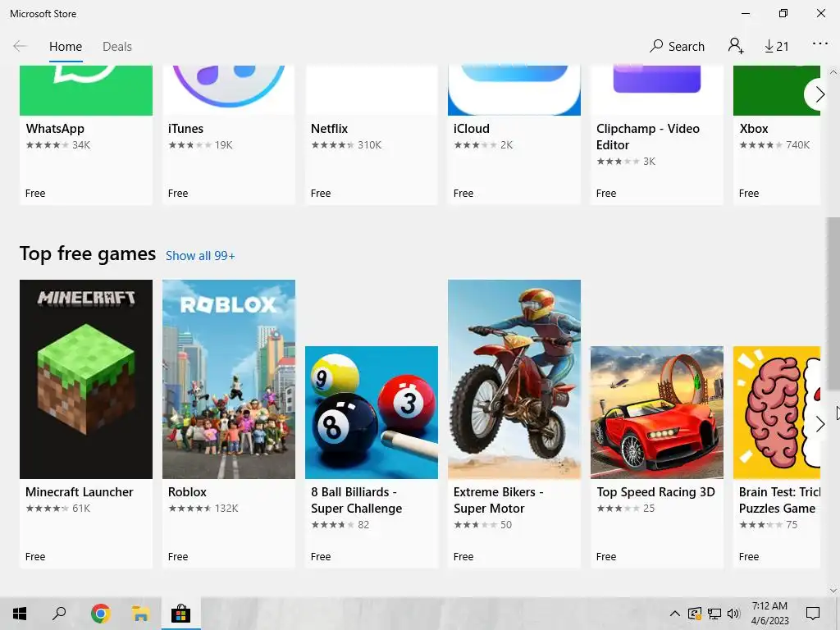Open the Top Speed Racing 3D cover
Image resolution: width=840 pixels, height=630 pixels.
pyautogui.click(x=657, y=412)
